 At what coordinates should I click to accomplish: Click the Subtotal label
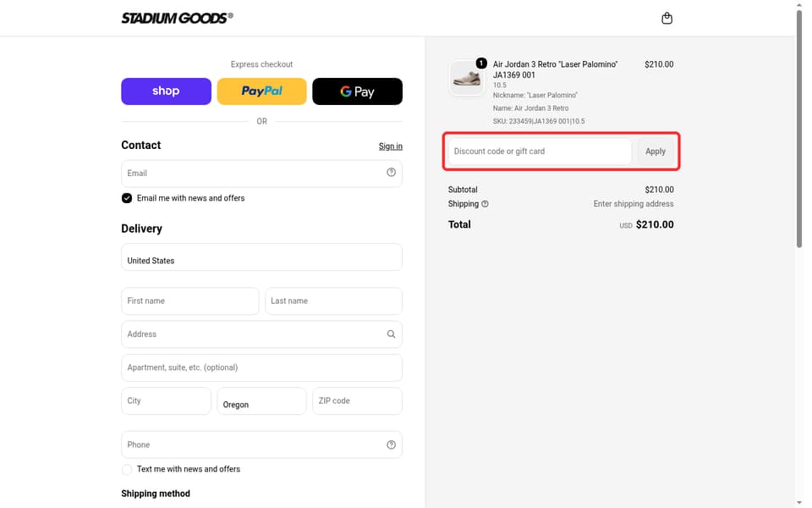[463, 190]
